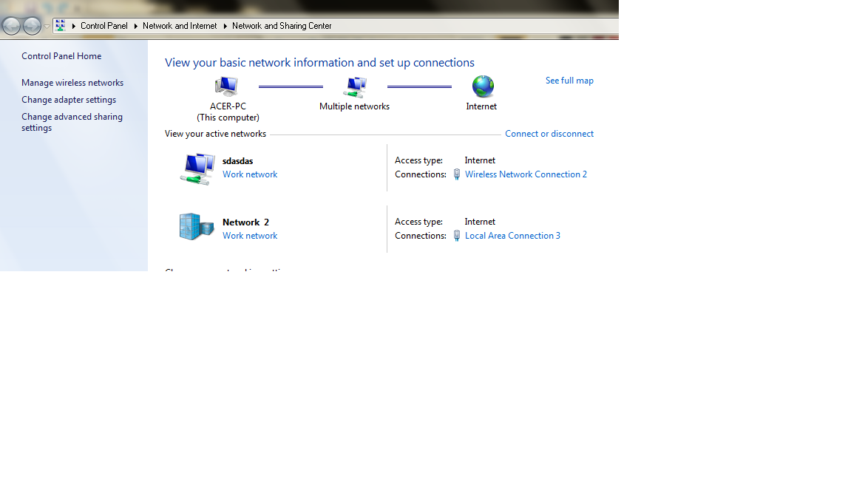This screenshot has height=504, width=865.
Task: Click the Network 2 building icon
Action: 197,227
